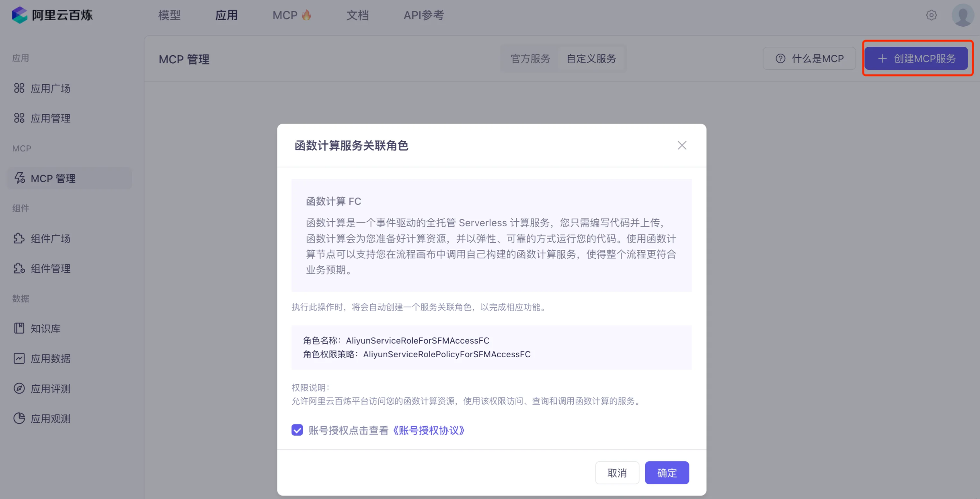The image size is (980, 499).
Task: Open the 文档 top navigation item
Action: click(357, 15)
